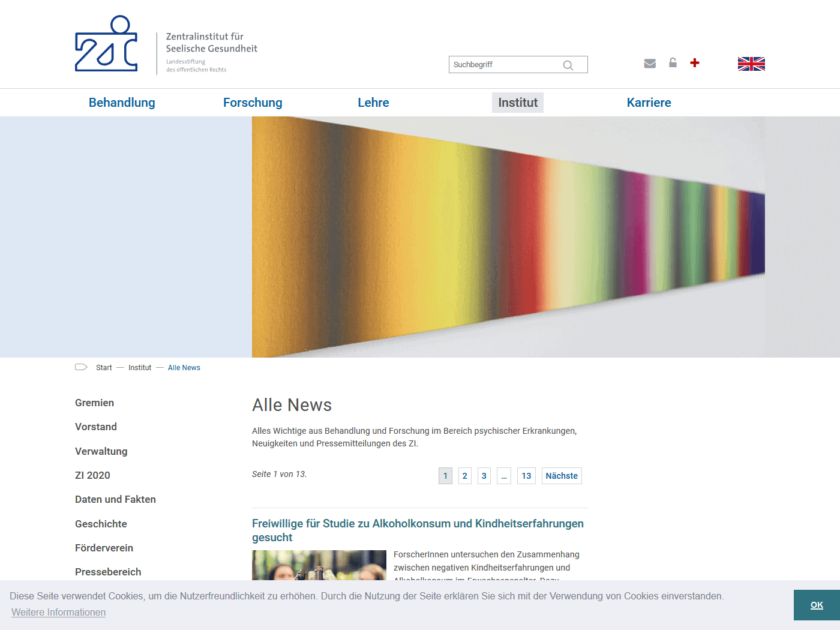The image size is (840, 630).
Task: Open the envelope contact icon
Action: tap(650, 64)
